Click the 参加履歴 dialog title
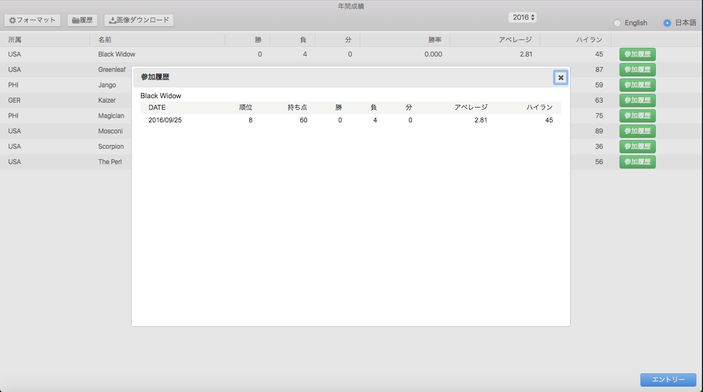 [155, 77]
